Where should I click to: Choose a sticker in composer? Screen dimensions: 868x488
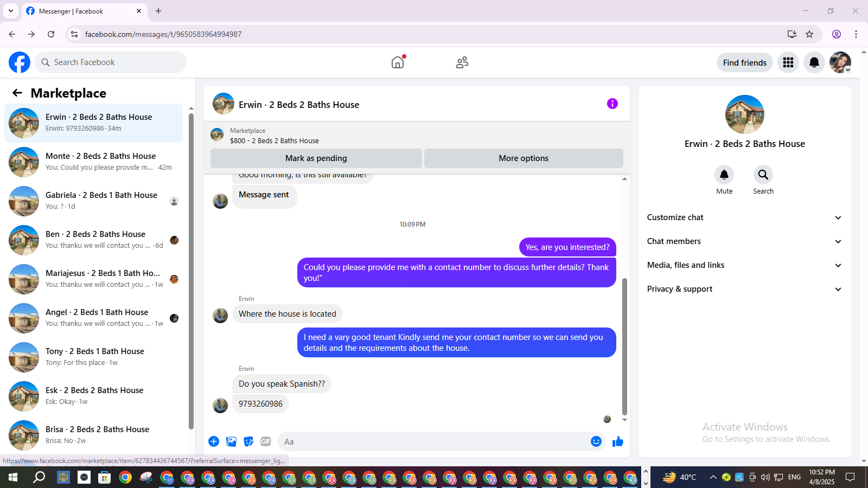tap(248, 441)
